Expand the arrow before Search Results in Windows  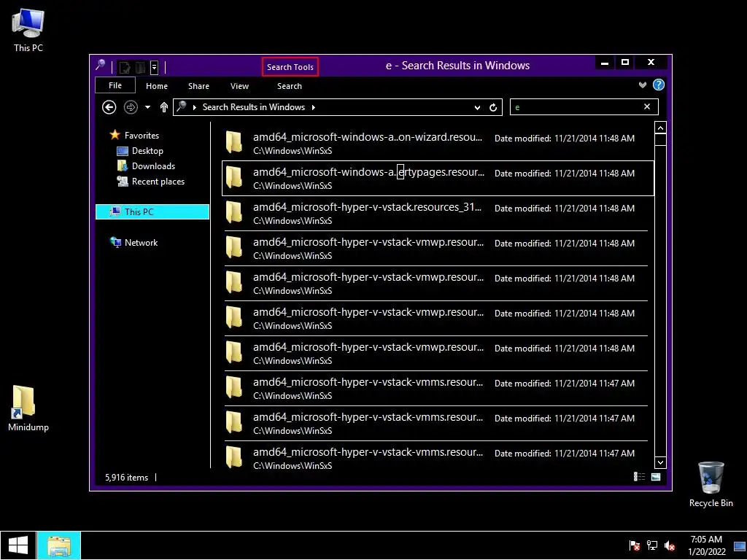(x=194, y=108)
